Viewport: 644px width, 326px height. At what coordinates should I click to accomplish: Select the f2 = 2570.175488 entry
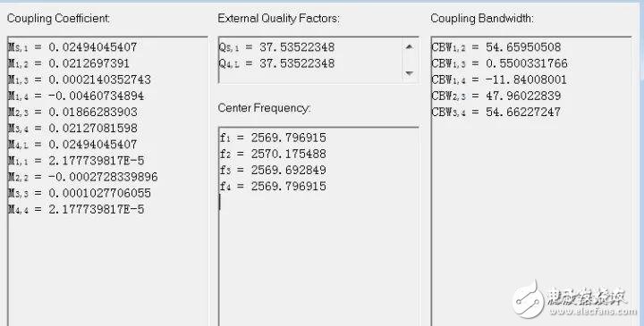pos(273,154)
